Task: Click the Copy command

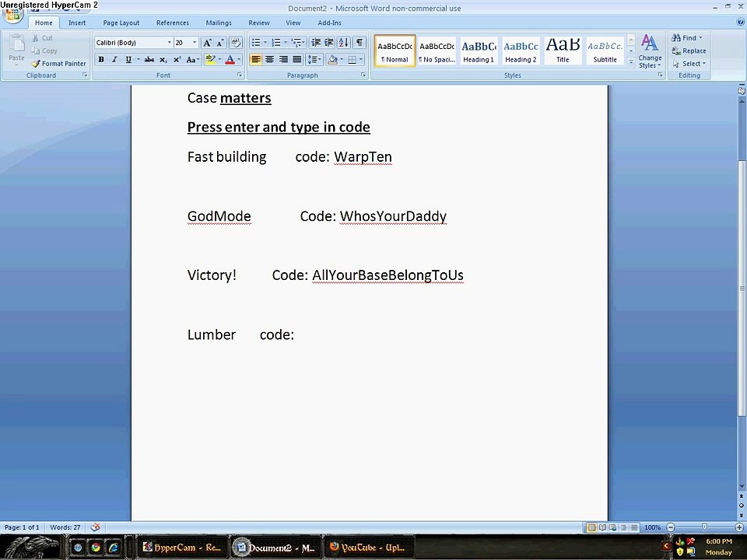Action: tap(44, 51)
